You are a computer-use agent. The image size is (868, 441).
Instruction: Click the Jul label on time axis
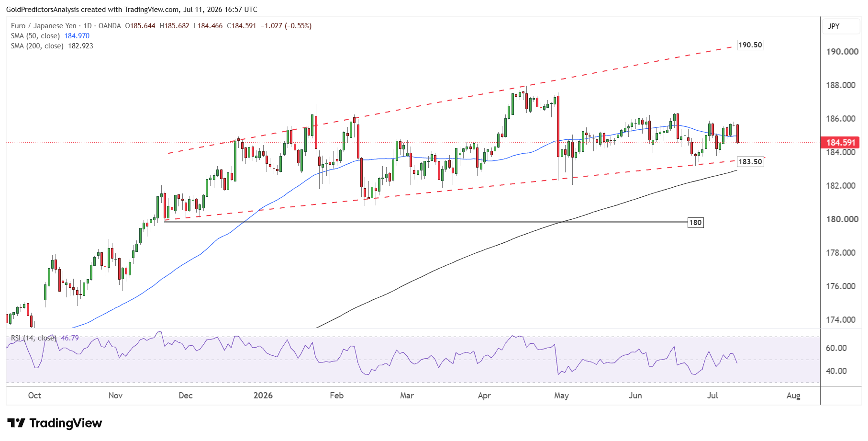(x=712, y=396)
